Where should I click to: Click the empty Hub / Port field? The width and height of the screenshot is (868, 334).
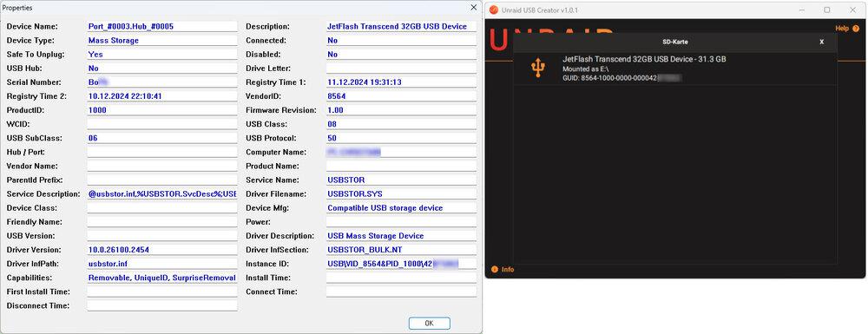click(162, 152)
